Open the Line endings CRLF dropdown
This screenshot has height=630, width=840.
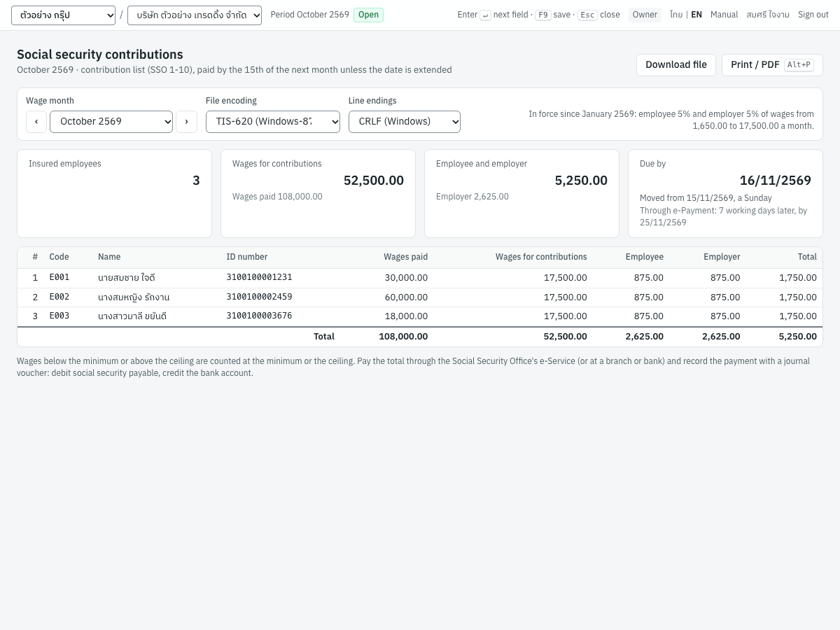point(405,121)
